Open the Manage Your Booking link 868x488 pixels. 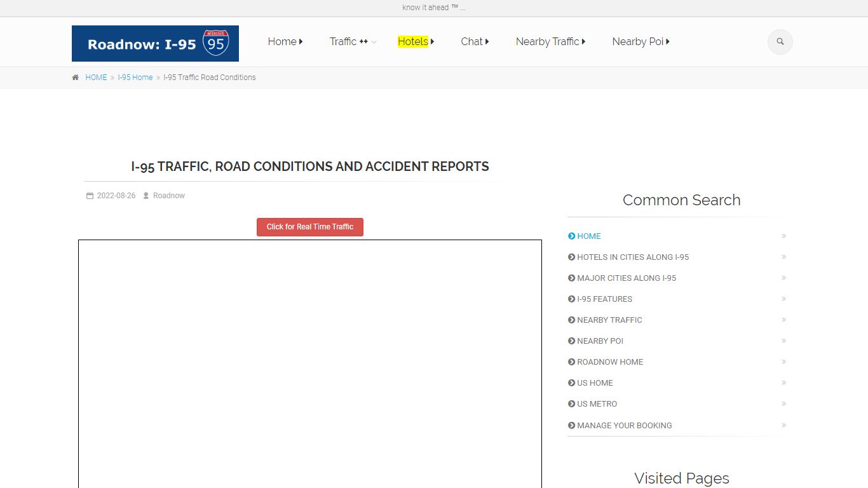(x=624, y=425)
